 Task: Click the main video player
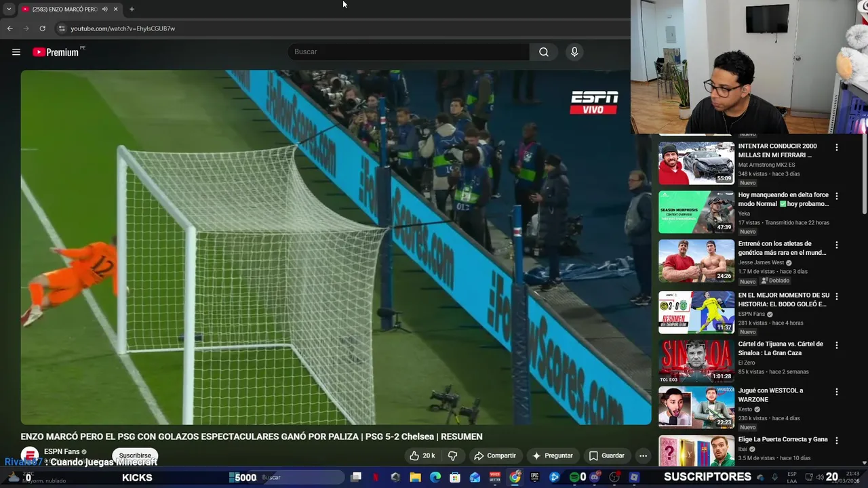(x=336, y=247)
